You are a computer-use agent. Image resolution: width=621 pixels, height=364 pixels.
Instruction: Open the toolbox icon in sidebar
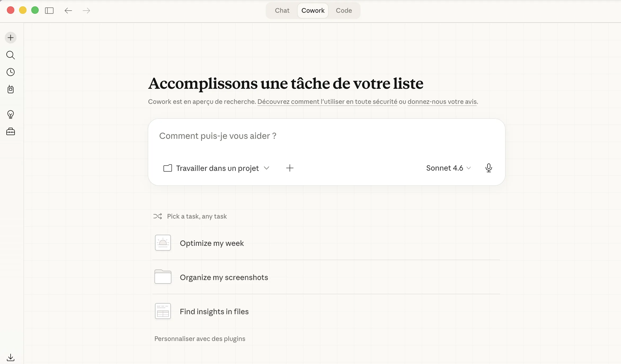pos(11,132)
